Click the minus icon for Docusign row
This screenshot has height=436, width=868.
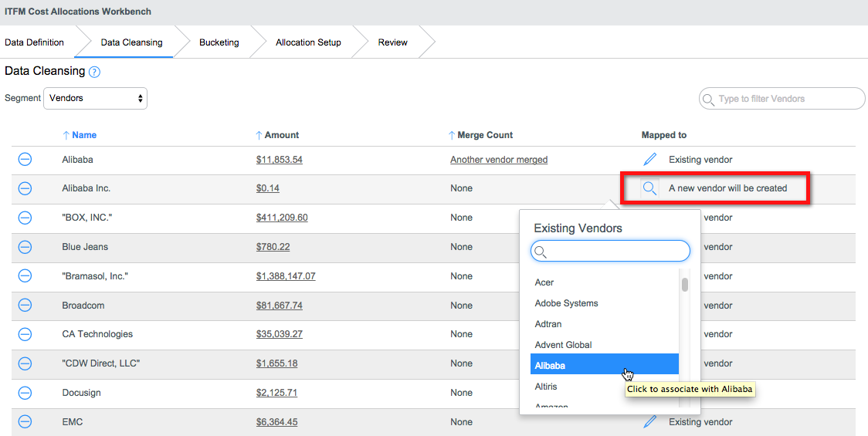click(x=25, y=393)
